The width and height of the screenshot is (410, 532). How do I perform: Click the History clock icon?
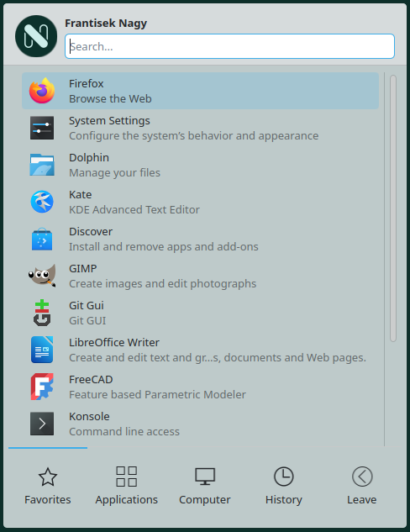coord(283,477)
